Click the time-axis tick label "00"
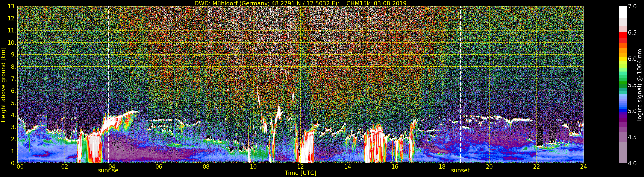Viewport: 644px width, 177px height. click(20, 166)
